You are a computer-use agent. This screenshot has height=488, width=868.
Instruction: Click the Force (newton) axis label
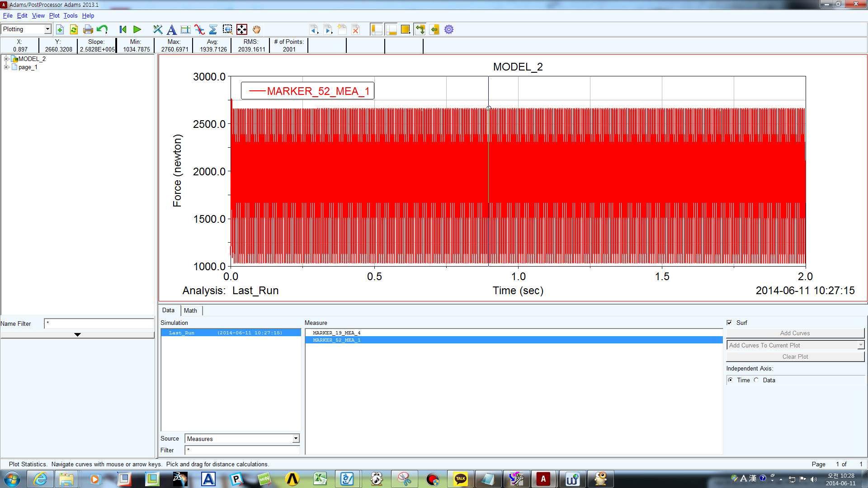point(177,171)
